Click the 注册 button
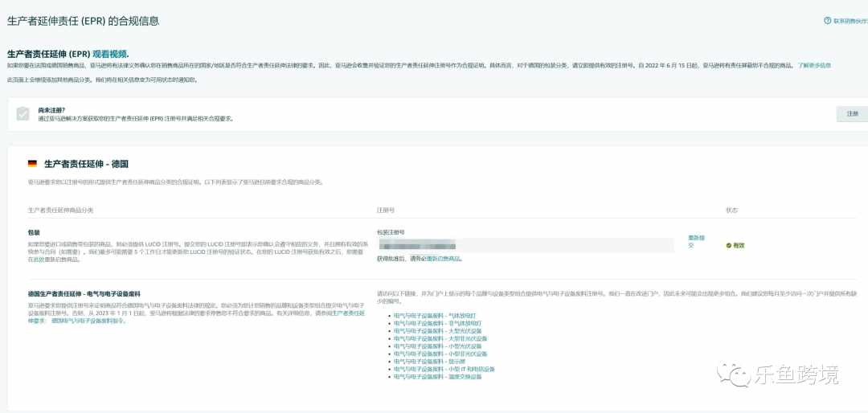 [852, 114]
